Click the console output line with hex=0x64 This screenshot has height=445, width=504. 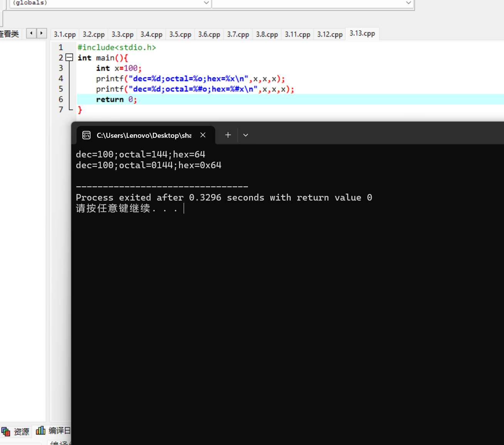149,165
